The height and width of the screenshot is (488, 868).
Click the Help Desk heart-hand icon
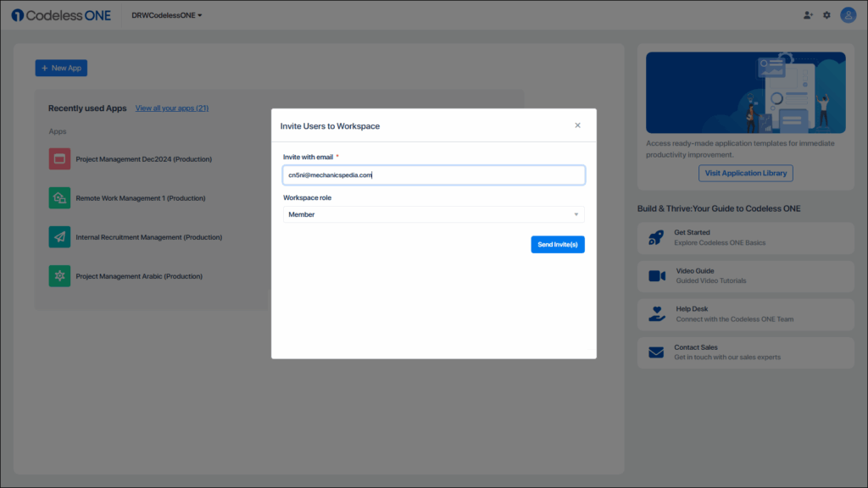pos(657,313)
